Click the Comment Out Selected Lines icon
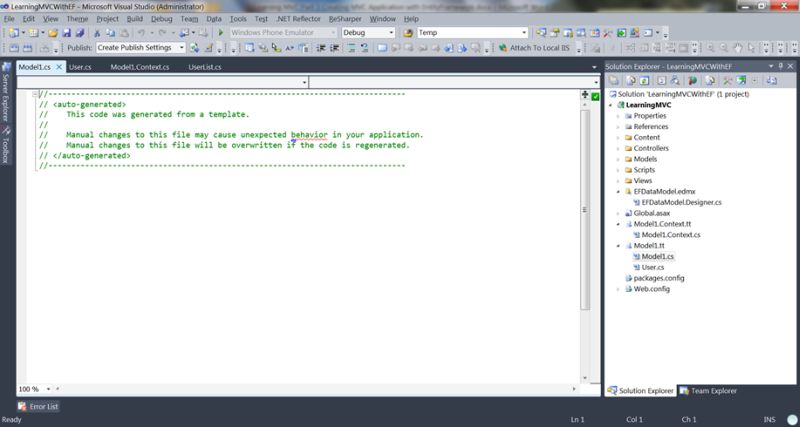Viewport: 800px width, 427px height. 352,47
